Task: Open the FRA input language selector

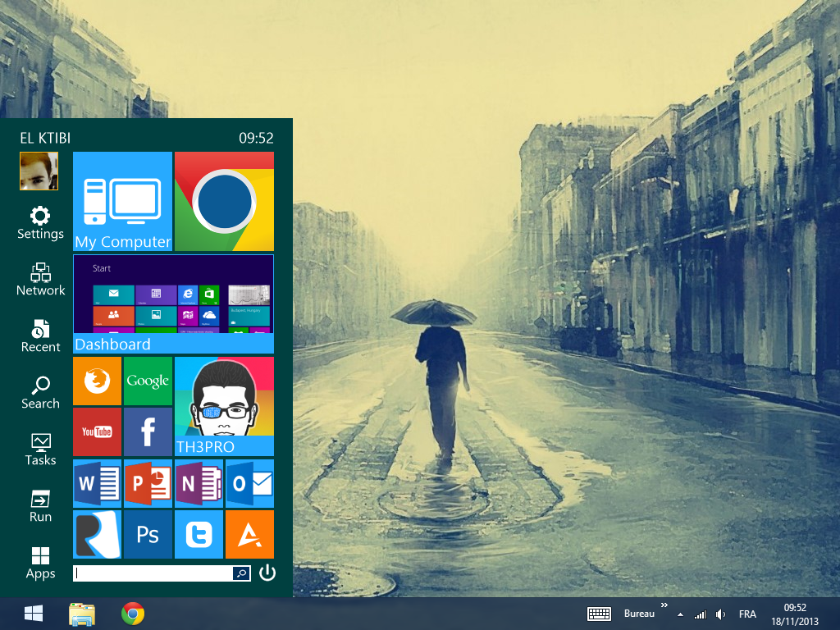Action: 747,614
